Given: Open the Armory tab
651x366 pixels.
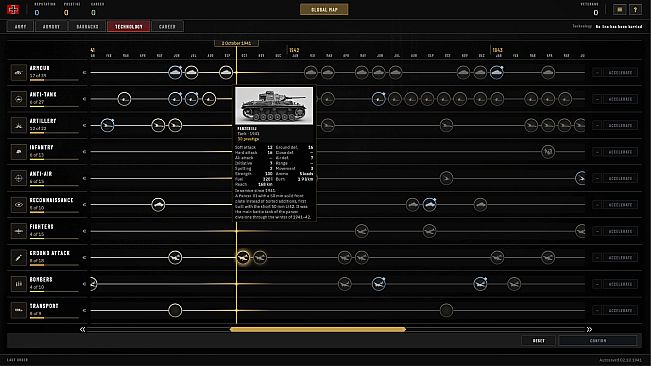Looking at the screenshot, I should (x=51, y=27).
